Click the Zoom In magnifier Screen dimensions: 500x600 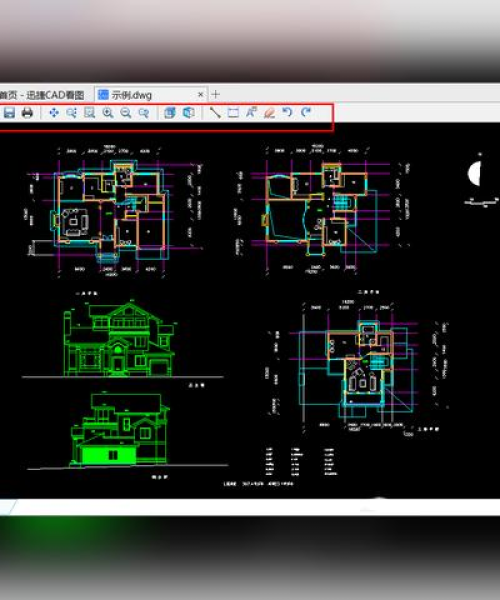tap(108, 112)
